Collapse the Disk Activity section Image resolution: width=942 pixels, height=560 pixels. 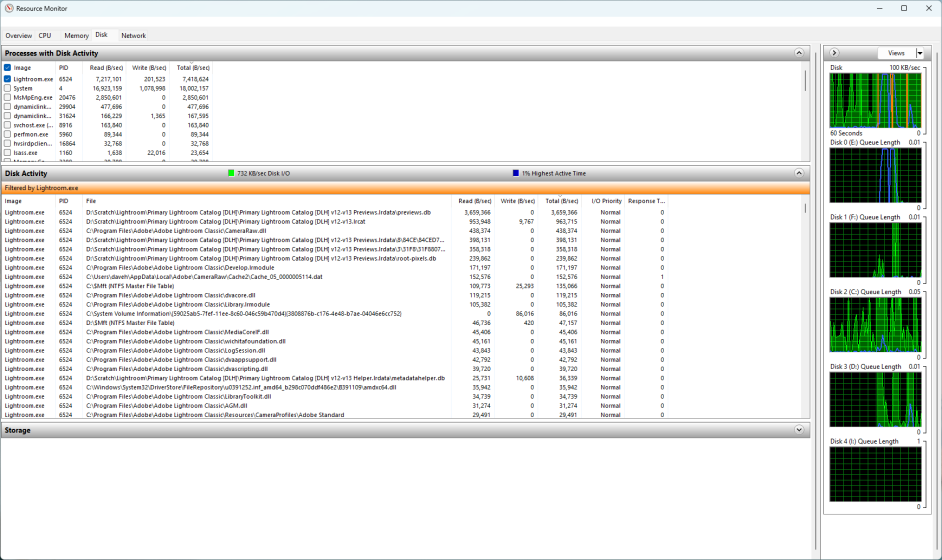[x=799, y=173]
